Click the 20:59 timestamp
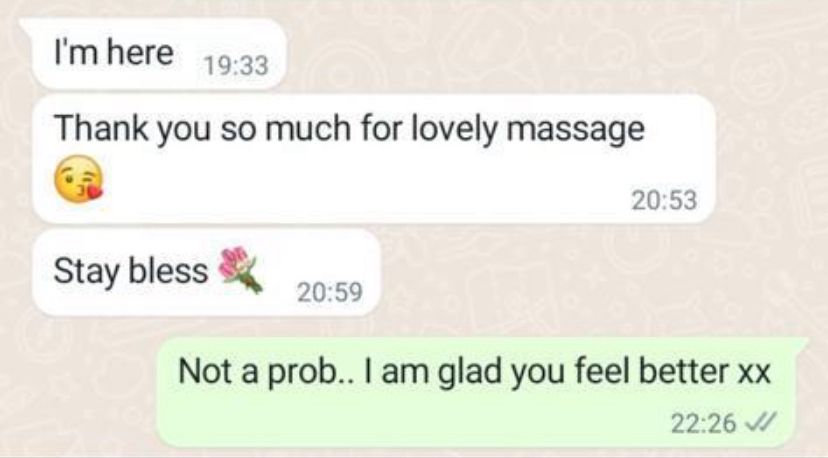Viewport: 828px width, 458px height. [330, 292]
